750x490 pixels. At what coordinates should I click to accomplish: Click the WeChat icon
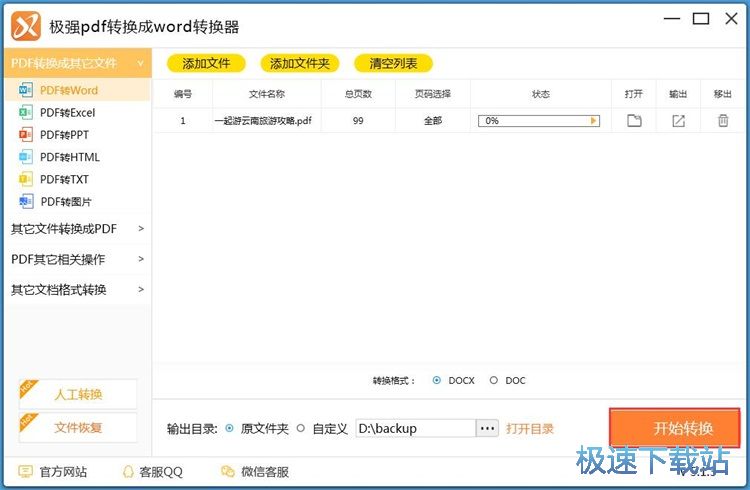pos(228,472)
